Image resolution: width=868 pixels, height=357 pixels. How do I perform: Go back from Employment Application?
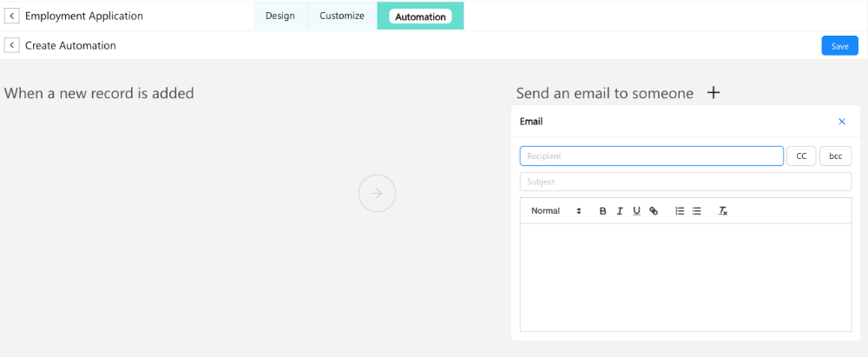coord(11,16)
